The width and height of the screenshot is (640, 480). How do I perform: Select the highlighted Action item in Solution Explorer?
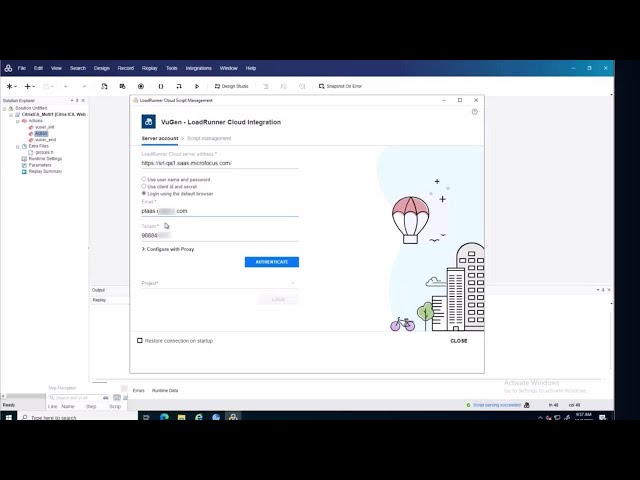coord(41,133)
